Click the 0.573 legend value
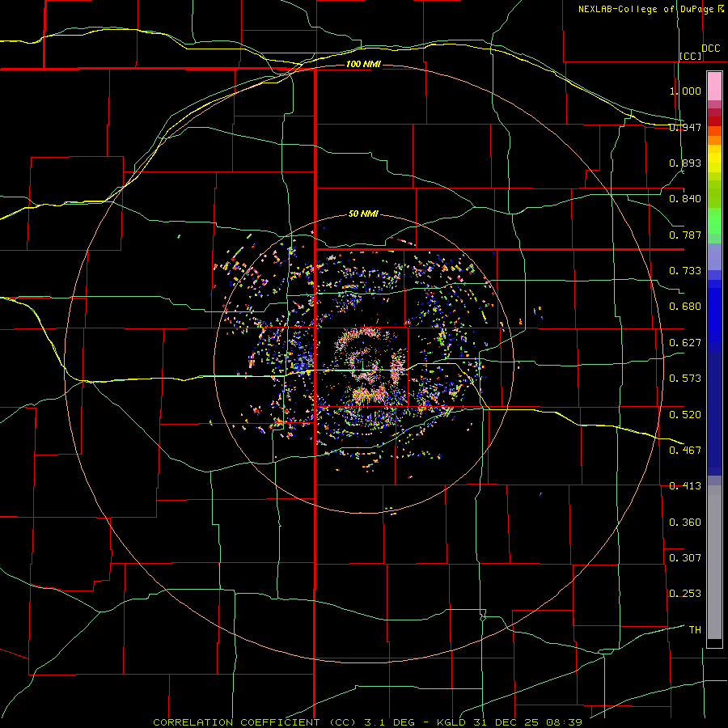This screenshot has height=728, width=728. pyautogui.click(x=685, y=379)
